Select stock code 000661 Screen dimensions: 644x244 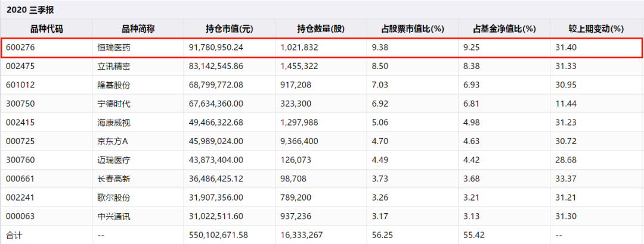coord(20,179)
